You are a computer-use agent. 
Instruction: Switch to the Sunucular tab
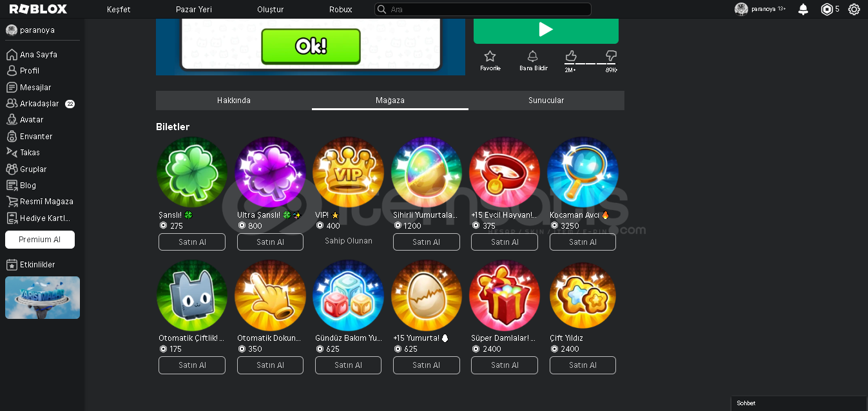pyautogui.click(x=546, y=100)
